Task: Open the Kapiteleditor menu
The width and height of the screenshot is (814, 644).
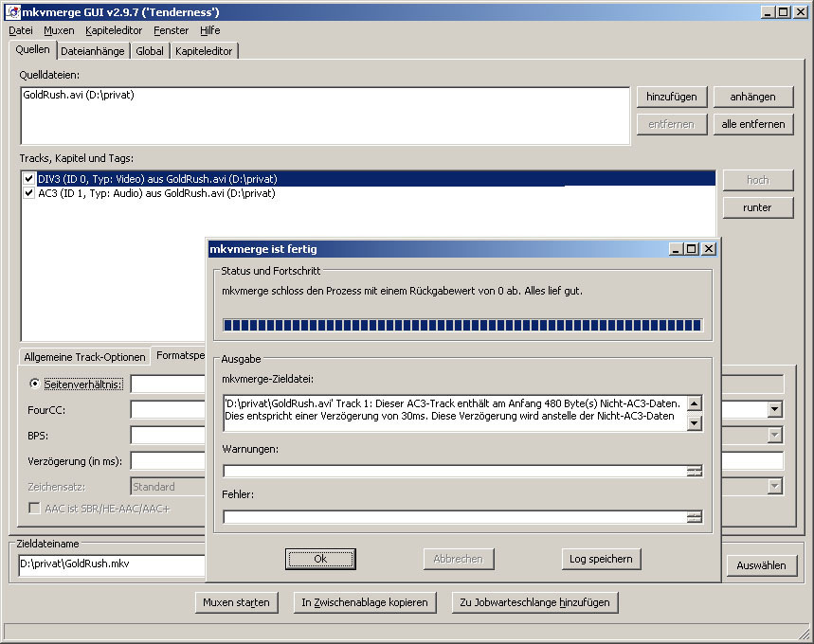Action: pyautogui.click(x=114, y=30)
